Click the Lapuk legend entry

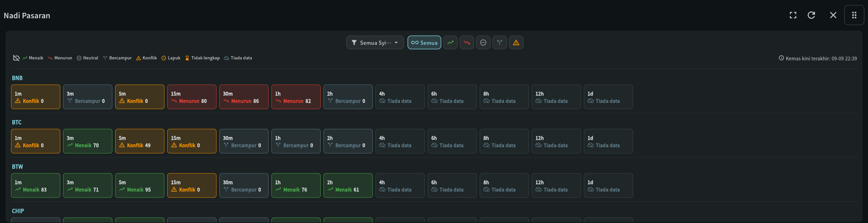(x=171, y=58)
